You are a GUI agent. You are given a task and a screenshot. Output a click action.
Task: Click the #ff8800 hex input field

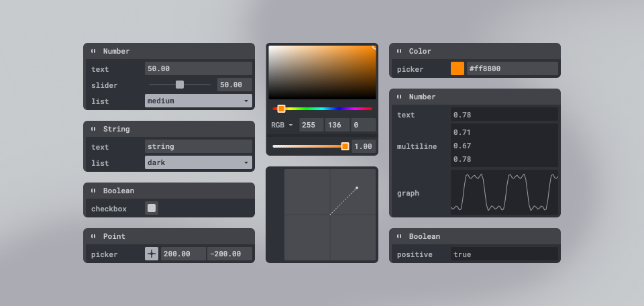tap(512, 68)
